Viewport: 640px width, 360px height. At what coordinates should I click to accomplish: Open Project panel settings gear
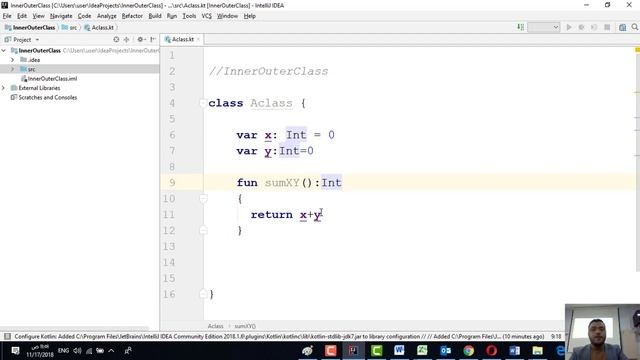click(x=141, y=40)
